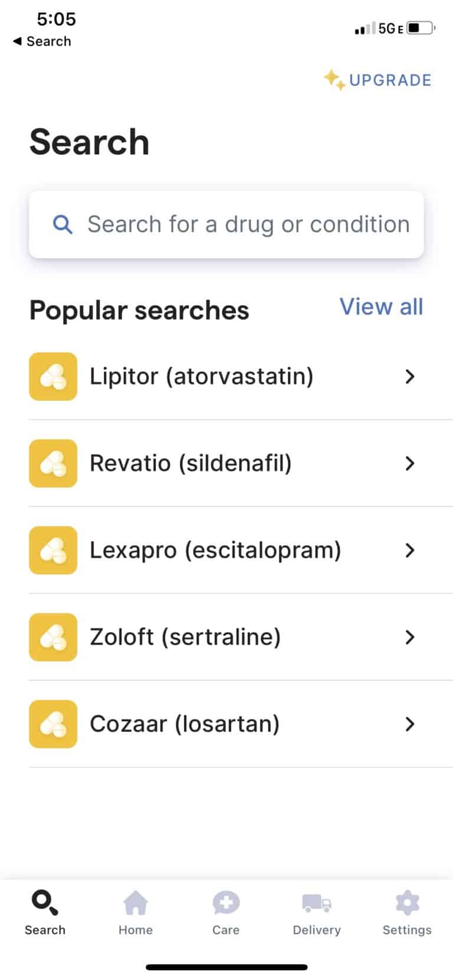Tap the Lexapro pill icon

[x=53, y=550]
